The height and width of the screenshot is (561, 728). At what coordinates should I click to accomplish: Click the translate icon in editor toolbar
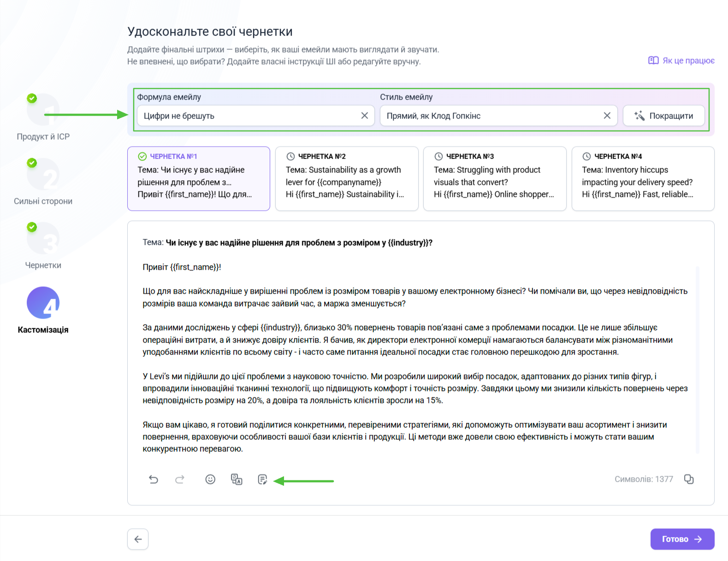coord(237,479)
